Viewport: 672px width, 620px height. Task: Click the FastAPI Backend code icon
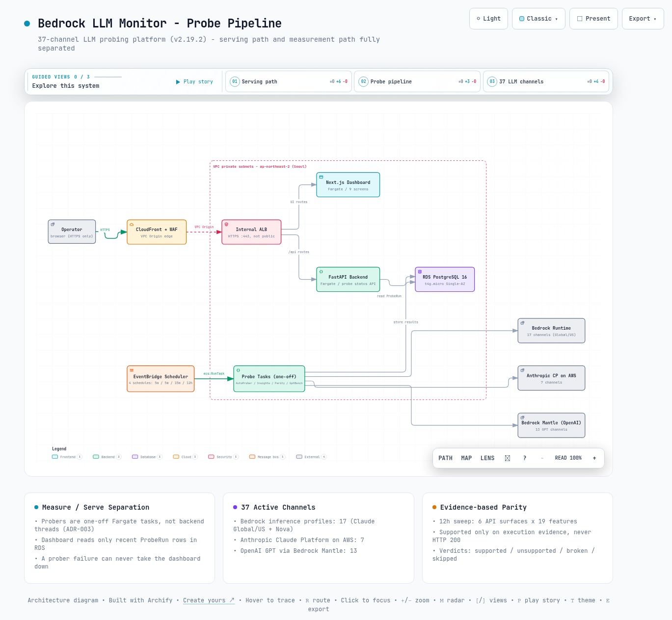click(x=321, y=271)
